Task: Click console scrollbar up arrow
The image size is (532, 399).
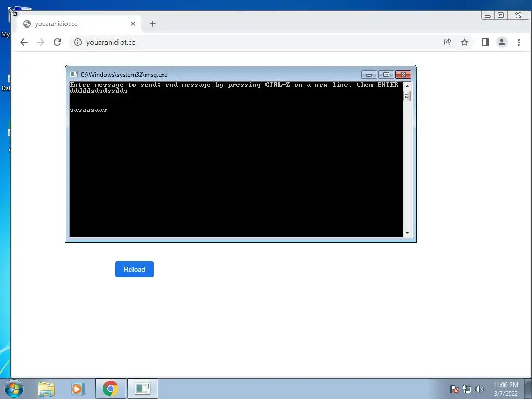Action: click(x=407, y=86)
